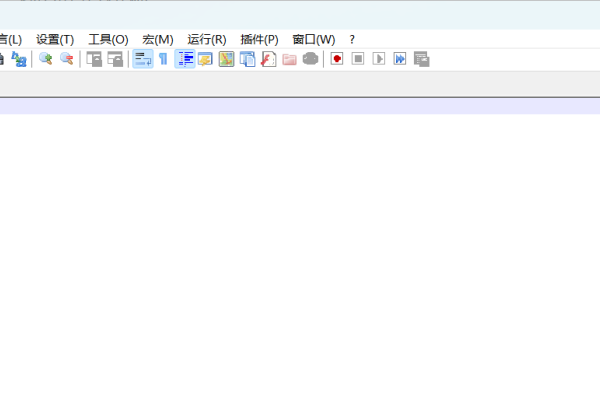600x400 pixels.
Task: Open Folder as Workspace icon
Action: point(289,59)
